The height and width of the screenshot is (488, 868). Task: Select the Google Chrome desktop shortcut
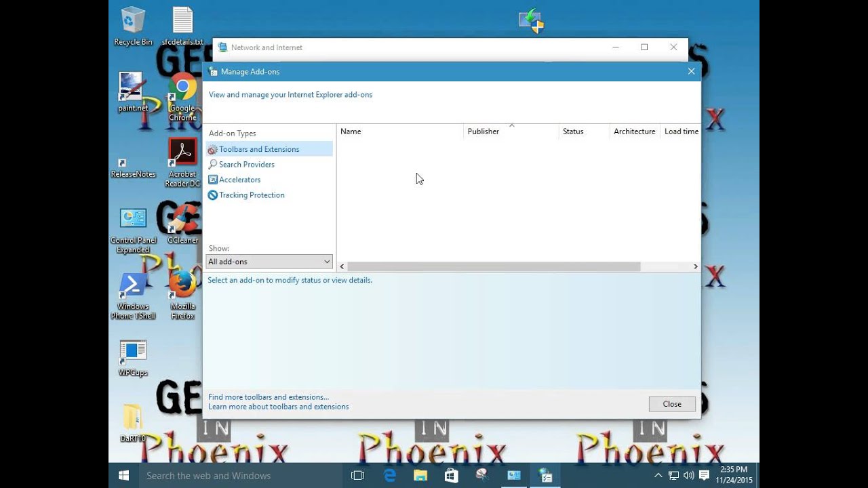coord(182,97)
